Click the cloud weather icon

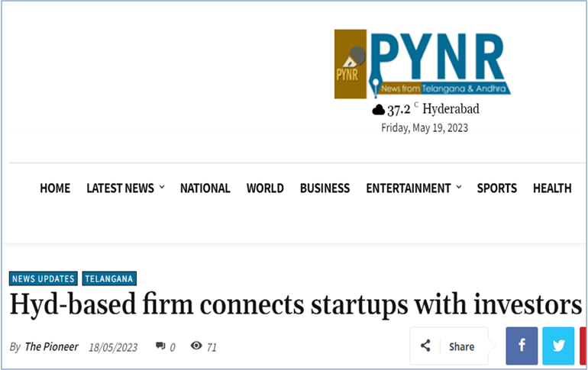click(378, 110)
